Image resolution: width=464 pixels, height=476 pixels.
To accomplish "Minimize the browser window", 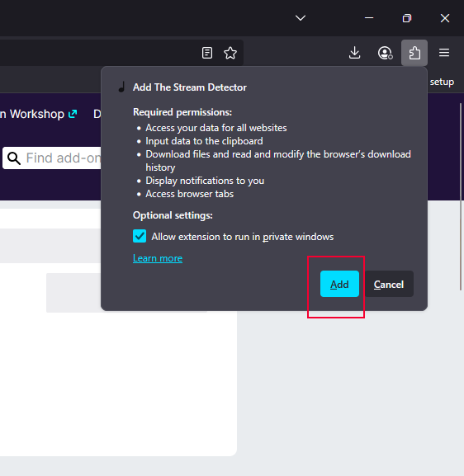I will pyautogui.click(x=369, y=18).
